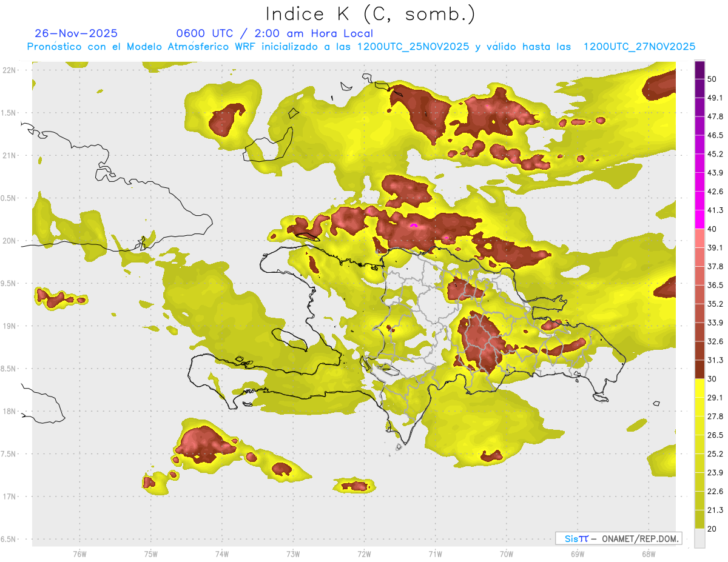The width and height of the screenshot is (728, 562).
Task: Click colorbar value '25.2'
Action: click(715, 453)
